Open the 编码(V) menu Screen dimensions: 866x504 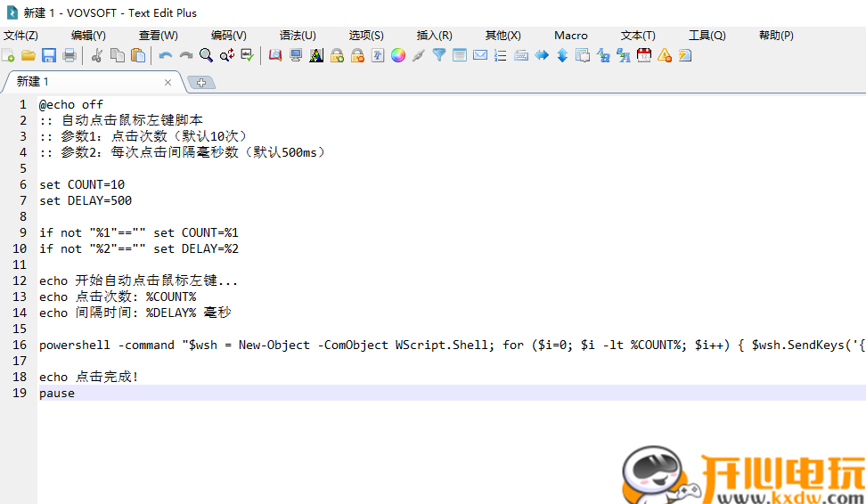[x=229, y=36]
